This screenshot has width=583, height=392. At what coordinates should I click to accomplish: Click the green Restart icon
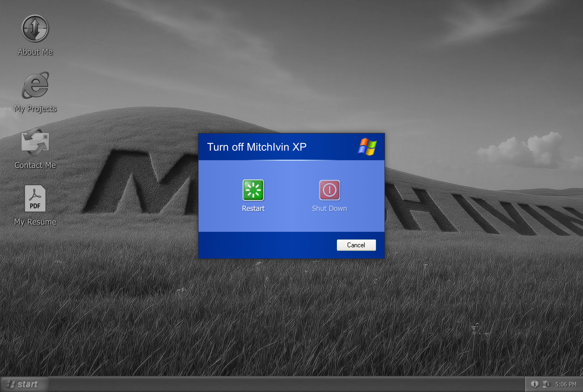(x=253, y=190)
